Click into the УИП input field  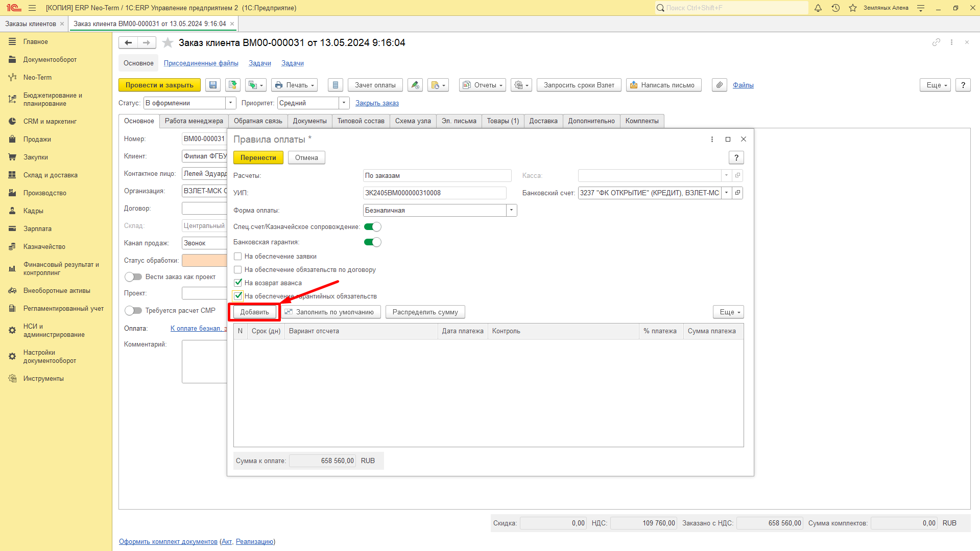tap(435, 193)
